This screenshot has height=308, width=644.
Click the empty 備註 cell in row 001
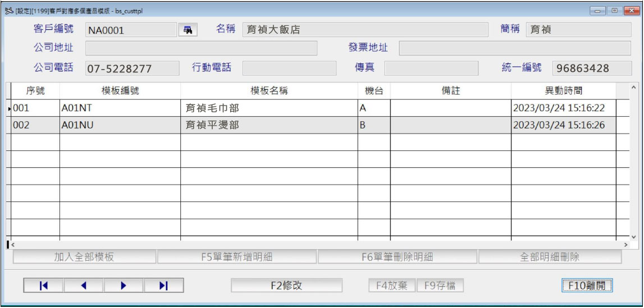450,108
